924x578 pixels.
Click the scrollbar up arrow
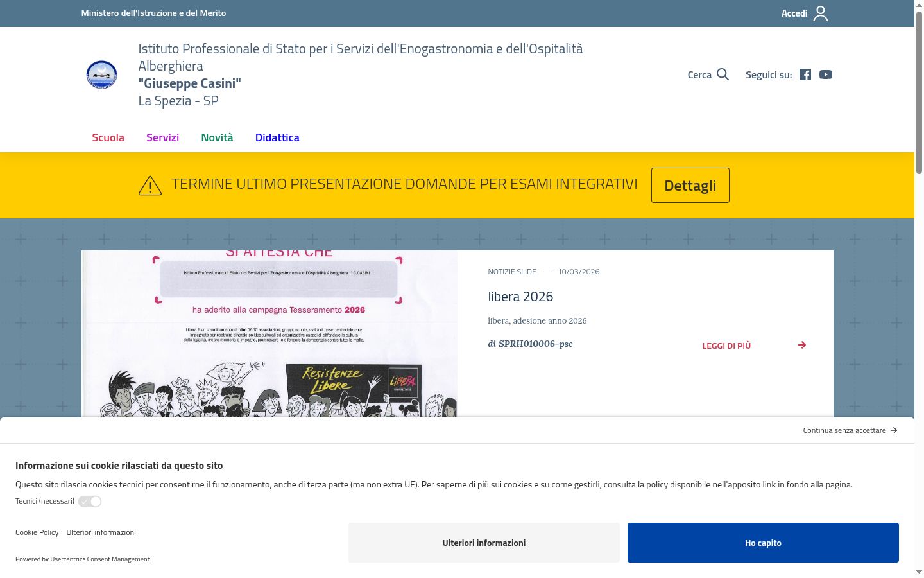pyautogui.click(x=919, y=5)
